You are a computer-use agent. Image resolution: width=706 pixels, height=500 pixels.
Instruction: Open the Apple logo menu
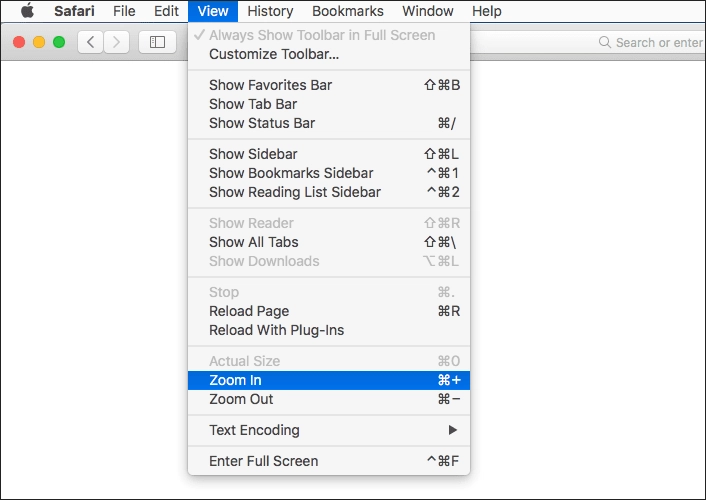(27, 10)
